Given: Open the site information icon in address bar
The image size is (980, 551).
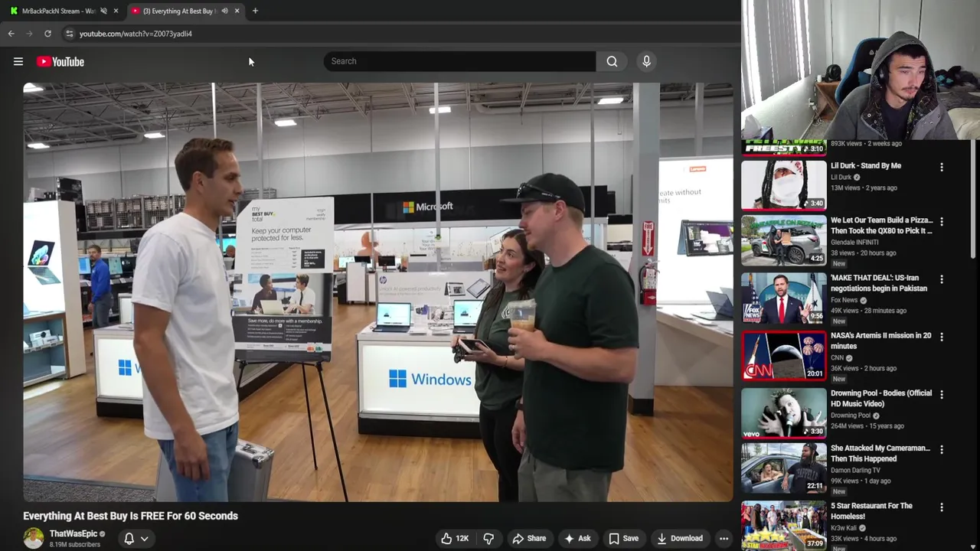Looking at the screenshot, I should [69, 34].
